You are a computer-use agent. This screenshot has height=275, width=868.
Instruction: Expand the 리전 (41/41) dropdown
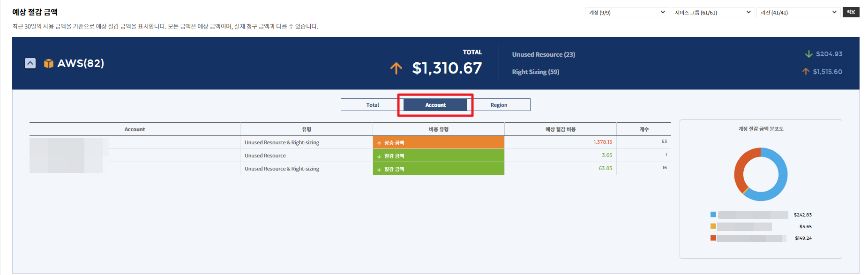click(798, 13)
